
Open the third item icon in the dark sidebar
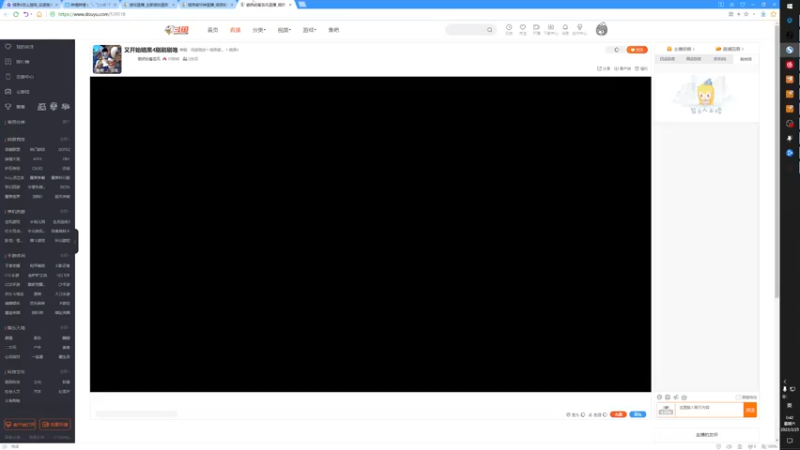[8, 77]
